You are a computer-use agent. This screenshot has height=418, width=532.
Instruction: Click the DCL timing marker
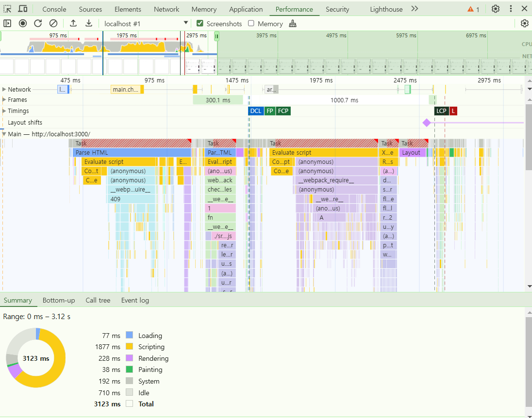256,111
